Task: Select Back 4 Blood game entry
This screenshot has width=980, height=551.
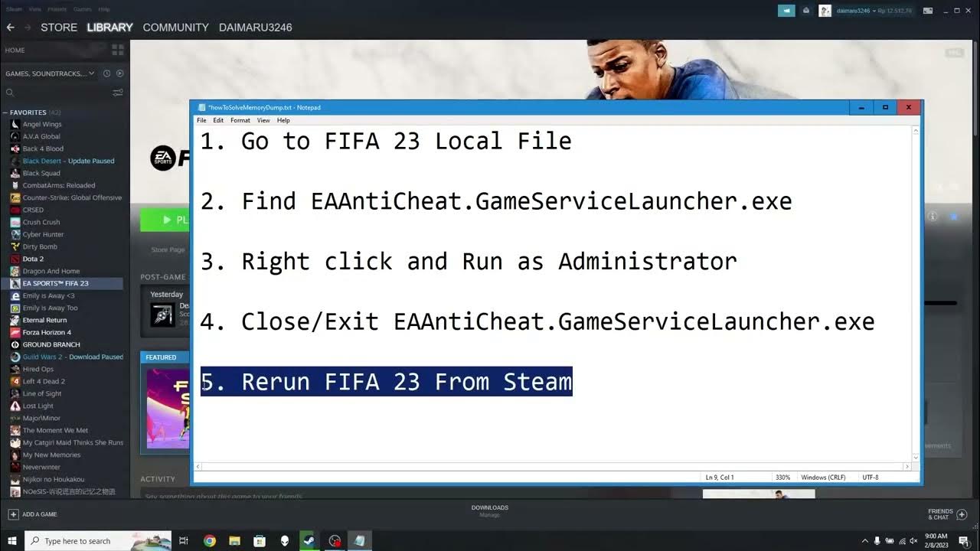Action: coord(43,148)
